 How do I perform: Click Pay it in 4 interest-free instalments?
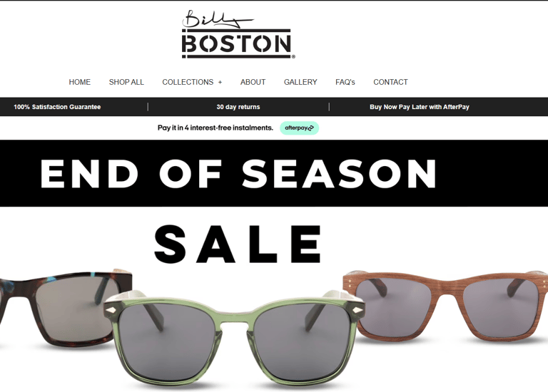tap(215, 128)
